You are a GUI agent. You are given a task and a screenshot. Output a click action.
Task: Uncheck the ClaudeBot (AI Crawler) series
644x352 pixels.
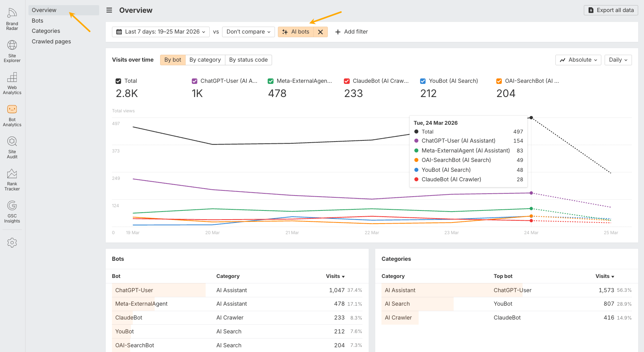(x=346, y=81)
